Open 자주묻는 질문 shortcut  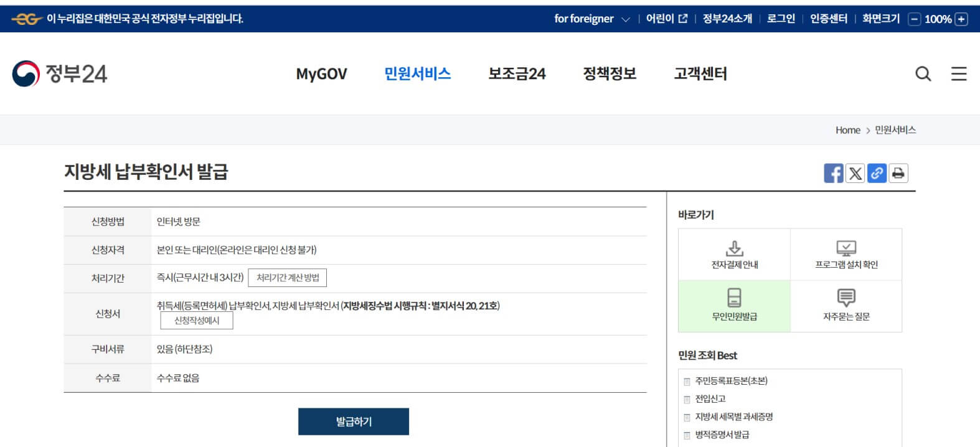(x=846, y=306)
